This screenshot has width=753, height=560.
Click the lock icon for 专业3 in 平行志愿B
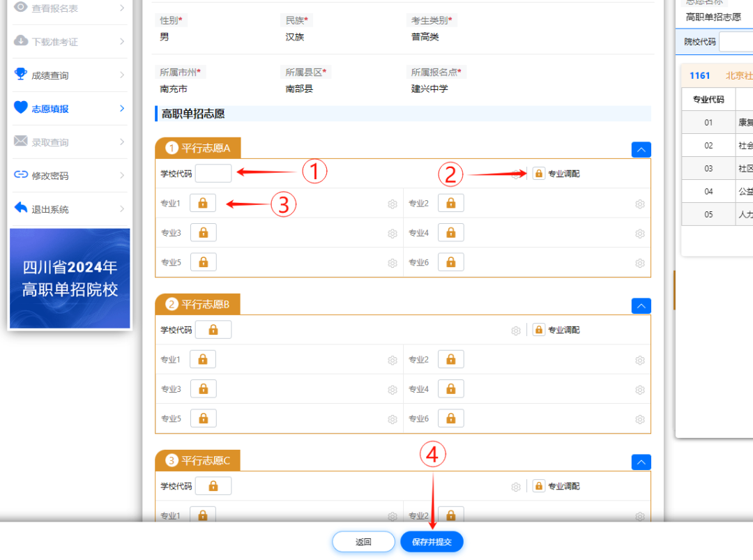tap(203, 388)
